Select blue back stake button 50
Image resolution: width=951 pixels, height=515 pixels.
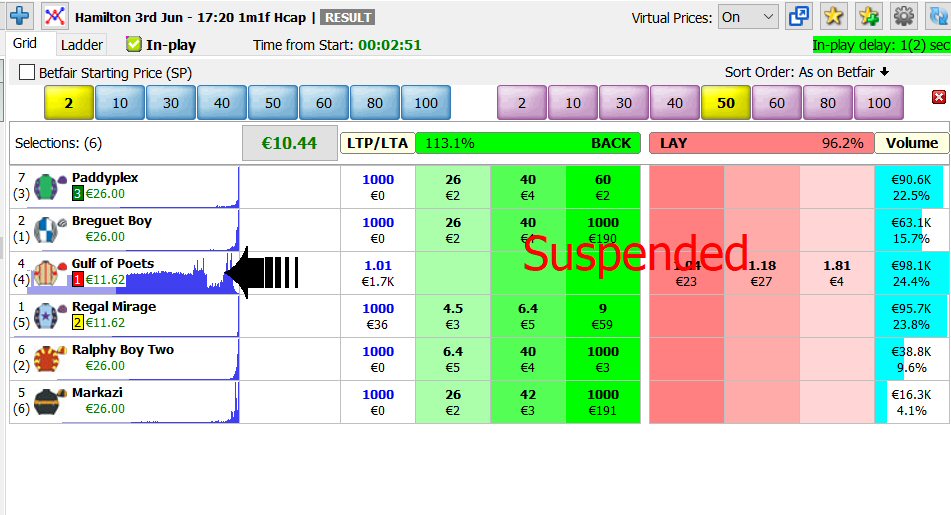tap(273, 103)
